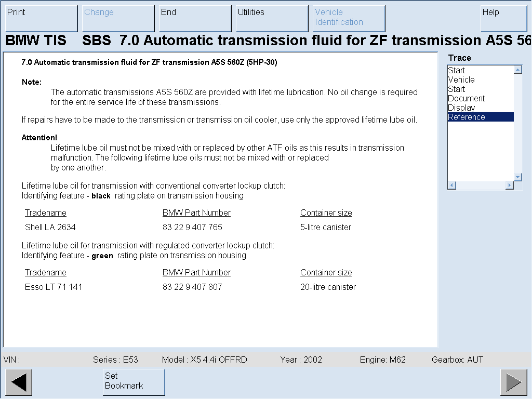The height and width of the screenshot is (399, 532).
Task: Click Container size header above 20-litre canister
Action: point(326,272)
